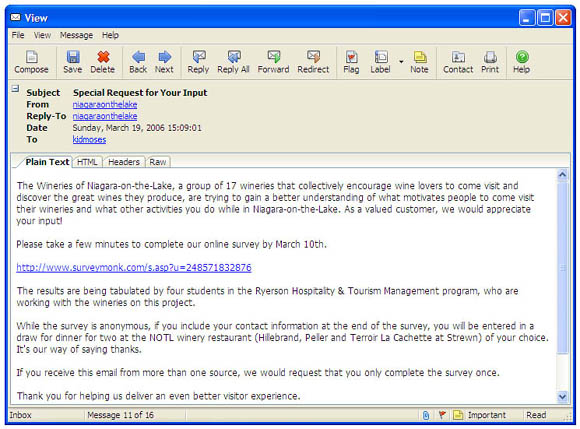Image resolution: width=580 pixels, height=429 pixels.
Task: Collapse the message header section
Action: (15, 88)
